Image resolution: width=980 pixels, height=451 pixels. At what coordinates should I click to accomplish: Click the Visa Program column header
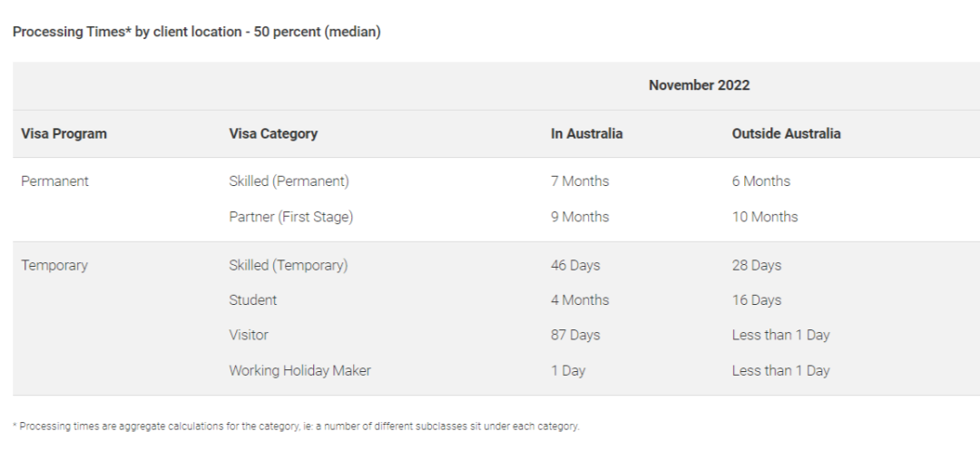64,133
